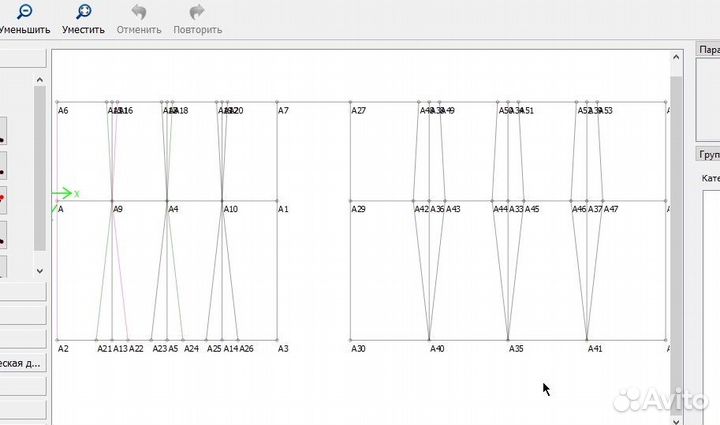Switch to the 'Пара...' panel header
Screen dimensions: 720x425
pos(708,49)
